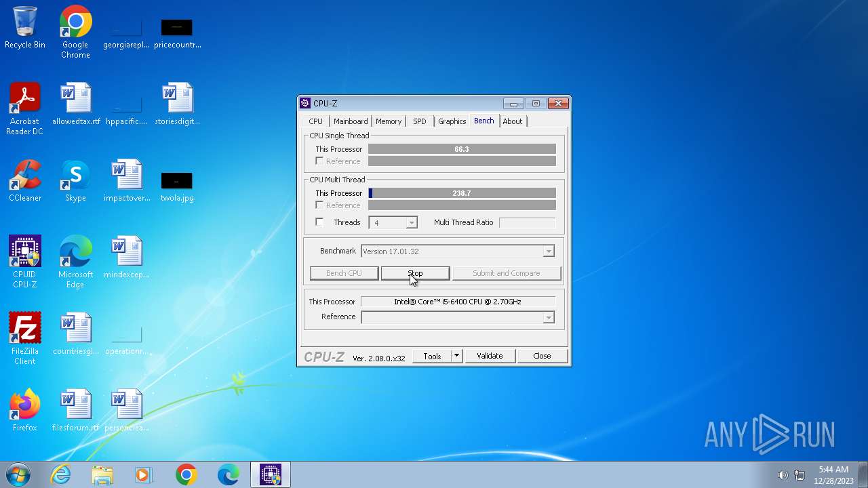
Task: Open the network tray icon
Action: [x=800, y=475]
